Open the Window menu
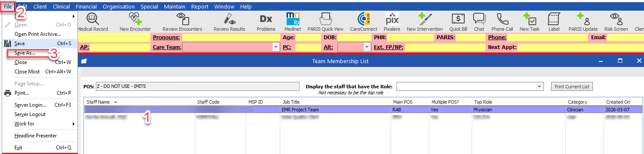Viewport: 644px width, 154px height. click(224, 7)
